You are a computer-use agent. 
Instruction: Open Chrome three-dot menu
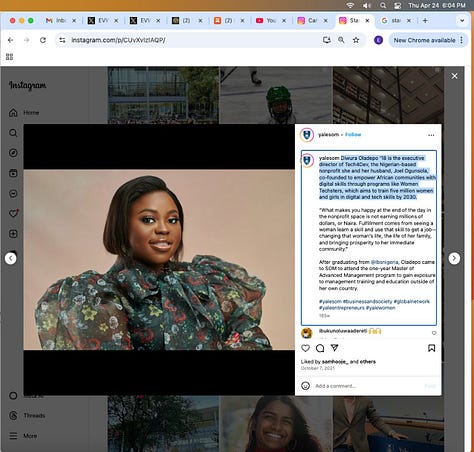pyautogui.click(x=462, y=40)
